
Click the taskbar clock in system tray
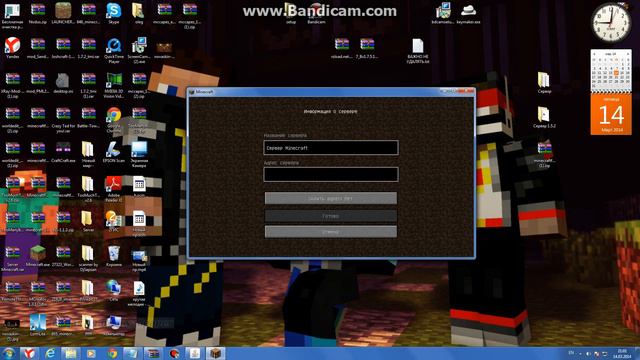click(x=622, y=353)
